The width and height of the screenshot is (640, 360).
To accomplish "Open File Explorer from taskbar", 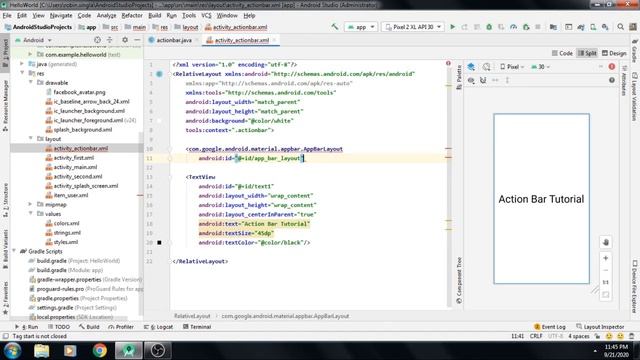I will [x=42, y=350].
